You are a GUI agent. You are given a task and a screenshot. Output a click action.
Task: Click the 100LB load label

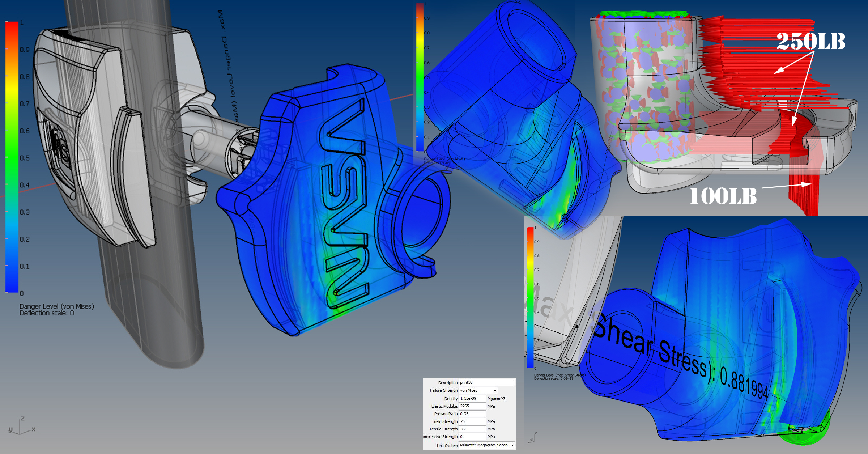pos(723,196)
